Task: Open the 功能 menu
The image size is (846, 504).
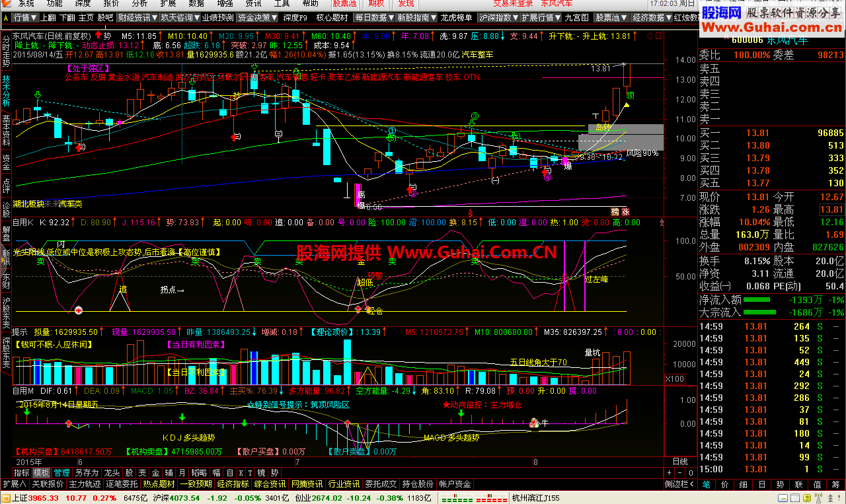Action: (x=56, y=4)
